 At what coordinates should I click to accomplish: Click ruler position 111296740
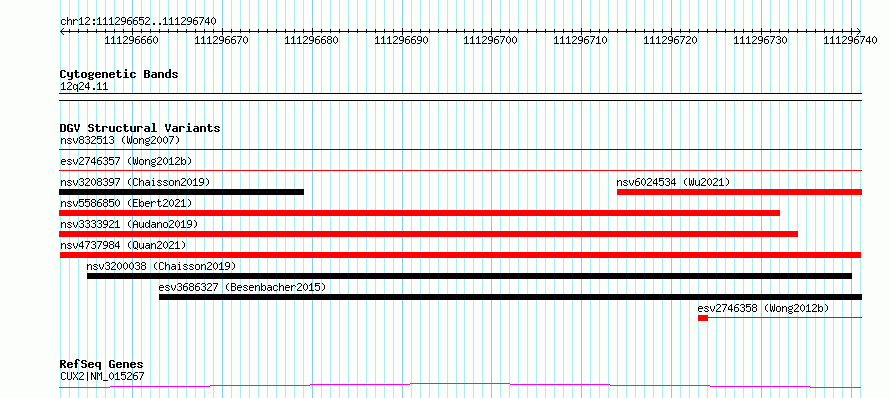coord(851,41)
